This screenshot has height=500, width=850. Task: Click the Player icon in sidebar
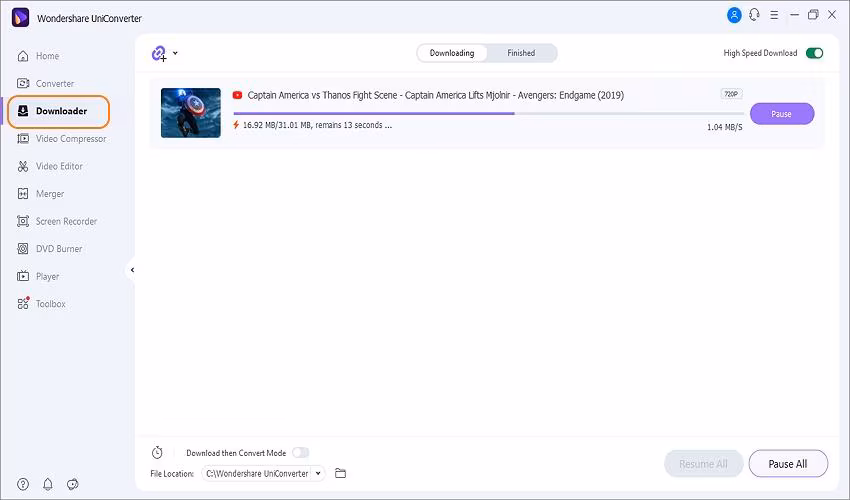(x=23, y=277)
